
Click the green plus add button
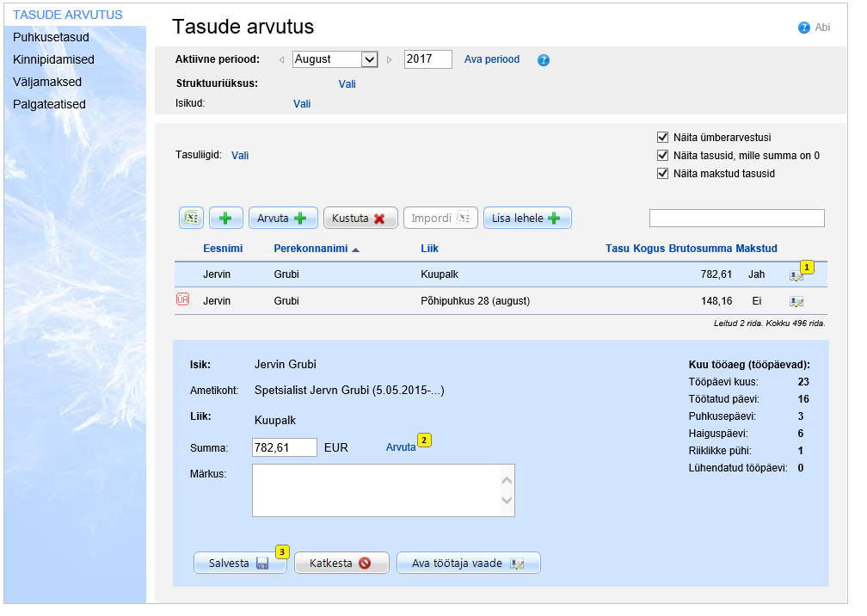click(226, 219)
